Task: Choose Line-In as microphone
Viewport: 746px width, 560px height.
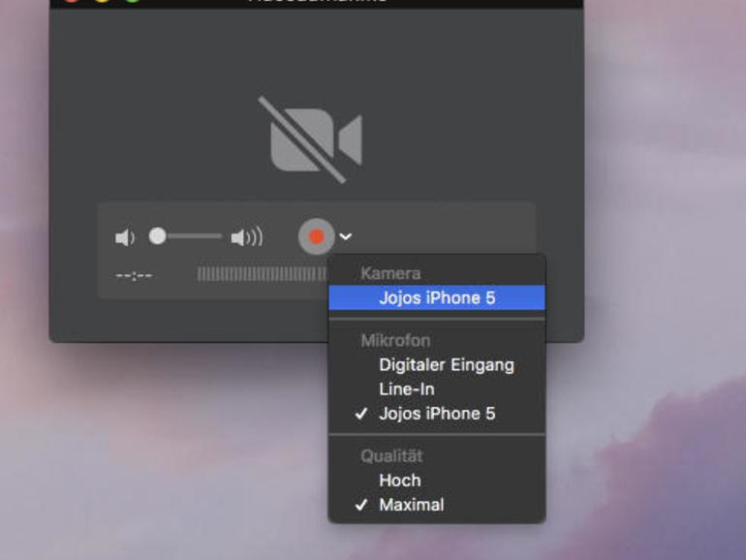Action: (x=437, y=389)
